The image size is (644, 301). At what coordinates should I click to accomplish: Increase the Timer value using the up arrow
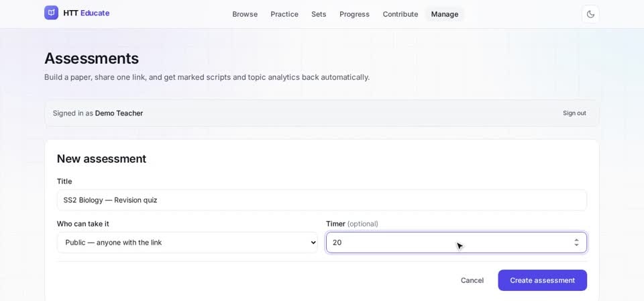(x=577, y=240)
